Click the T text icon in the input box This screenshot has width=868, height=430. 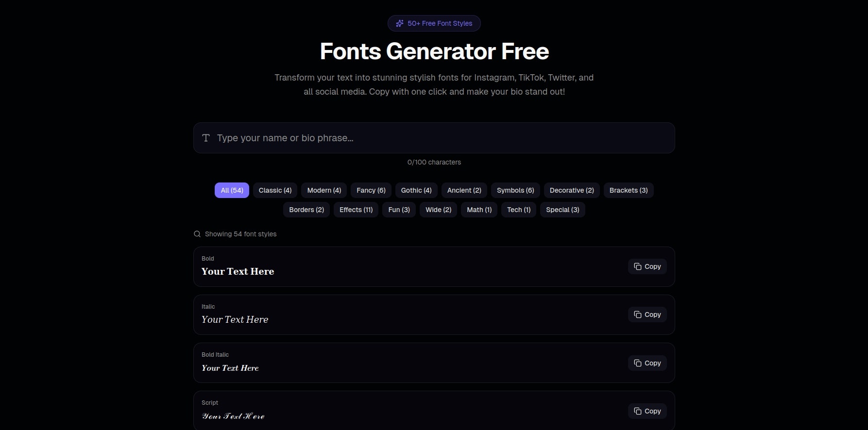click(206, 138)
